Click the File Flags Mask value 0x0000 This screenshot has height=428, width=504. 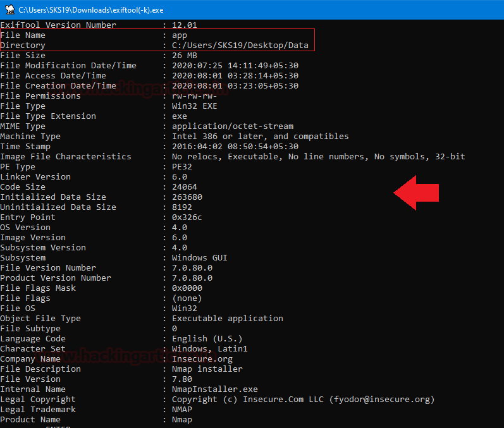[187, 288]
